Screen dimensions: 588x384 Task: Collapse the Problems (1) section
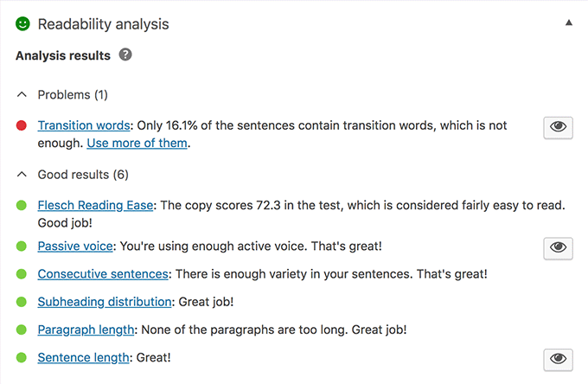(x=22, y=94)
